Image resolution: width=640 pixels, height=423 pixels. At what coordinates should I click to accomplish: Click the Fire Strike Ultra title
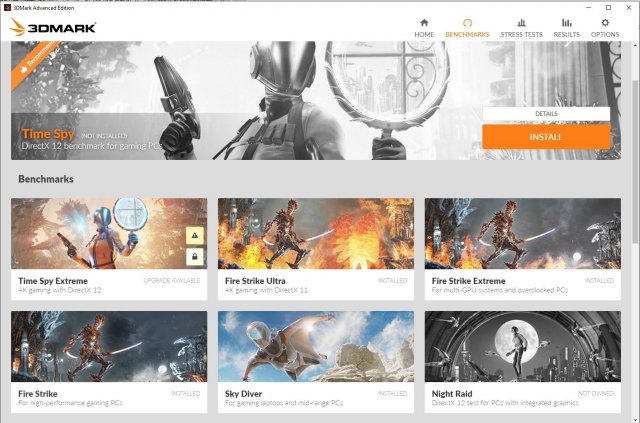point(255,281)
